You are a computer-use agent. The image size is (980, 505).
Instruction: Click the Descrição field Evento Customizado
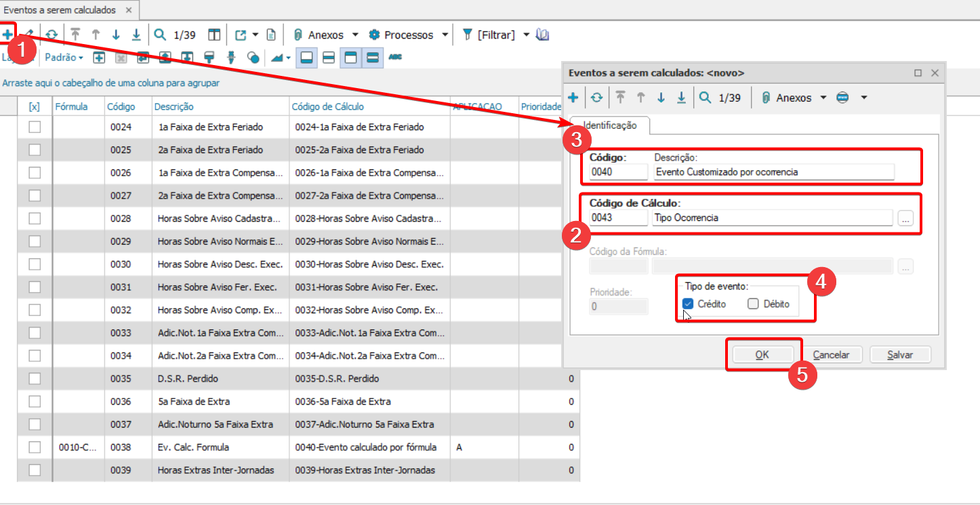[774, 171]
